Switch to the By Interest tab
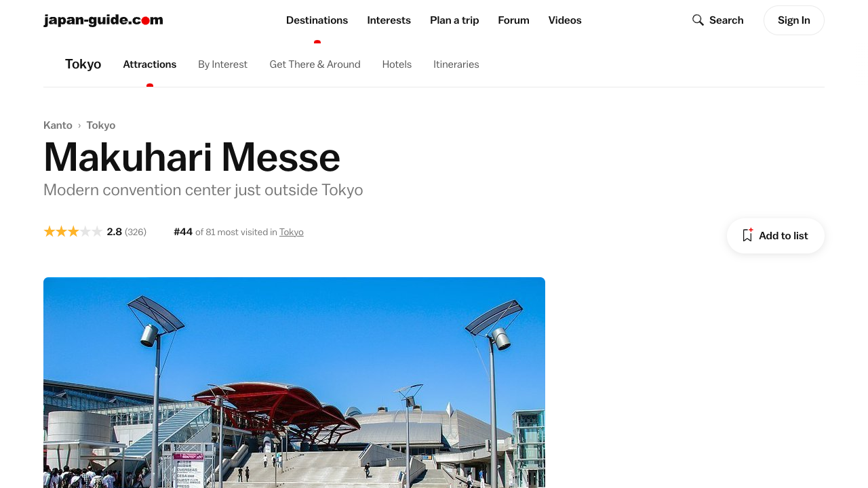The image size is (868, 488). coord(222,64)
